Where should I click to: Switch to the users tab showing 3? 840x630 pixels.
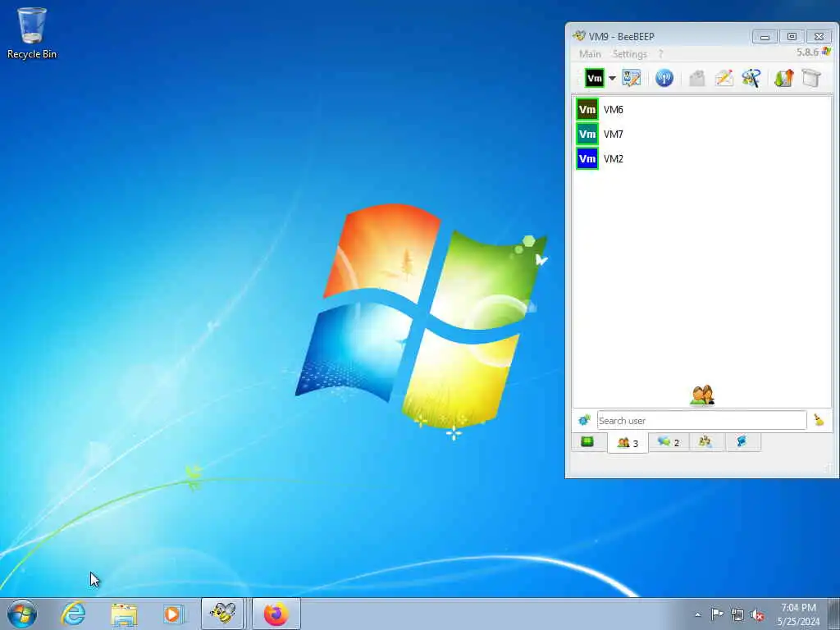tap(628, 443)
